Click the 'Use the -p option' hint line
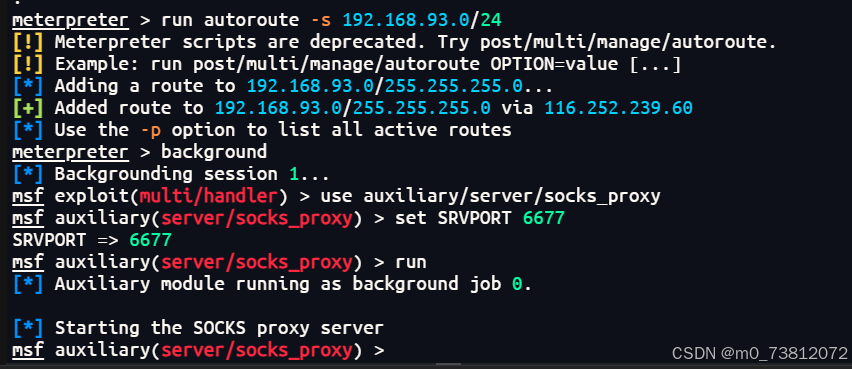The height and width of the screenshot is (369, 852). [x=262, y=130]
